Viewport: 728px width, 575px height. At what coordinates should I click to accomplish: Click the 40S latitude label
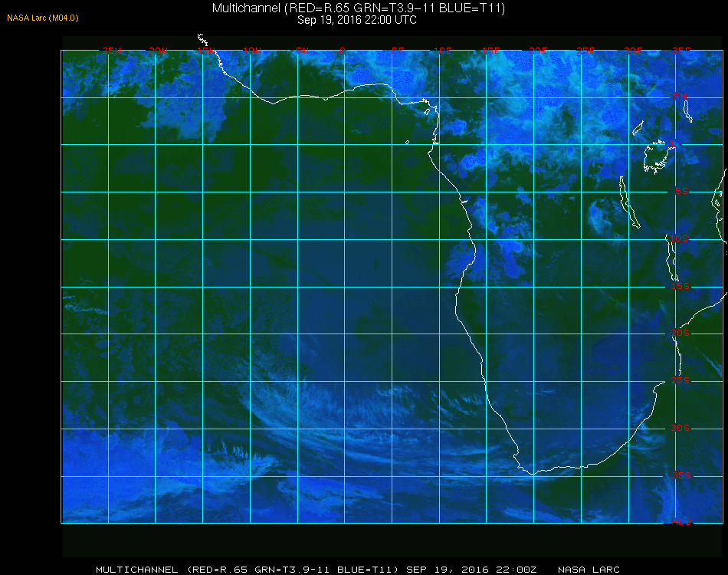coord(681,522)
